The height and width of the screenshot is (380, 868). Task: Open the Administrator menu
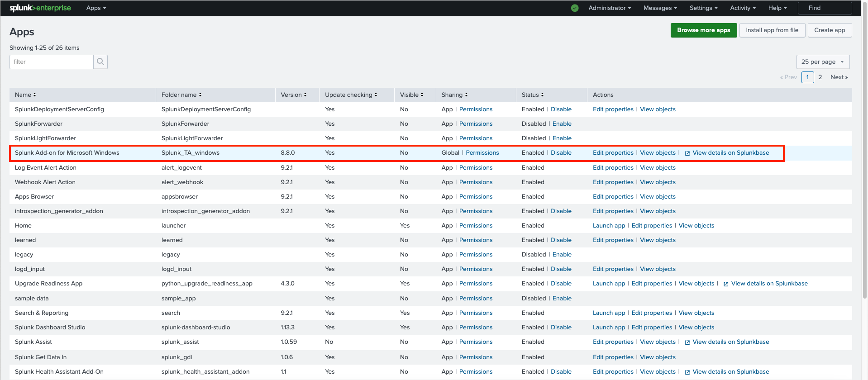coord(610,8)
